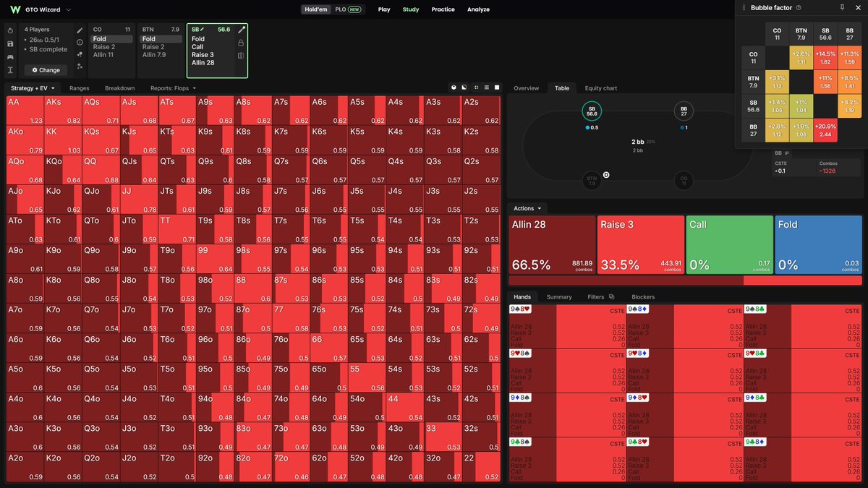Open the Play menu
Viewport: 868px width, 488px height.
tap(384, 9)
